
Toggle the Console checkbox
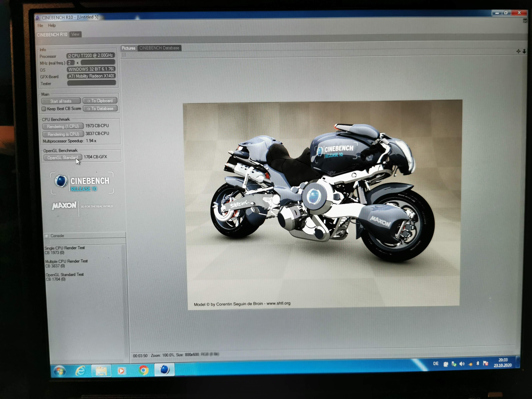[x=47, y=236]
